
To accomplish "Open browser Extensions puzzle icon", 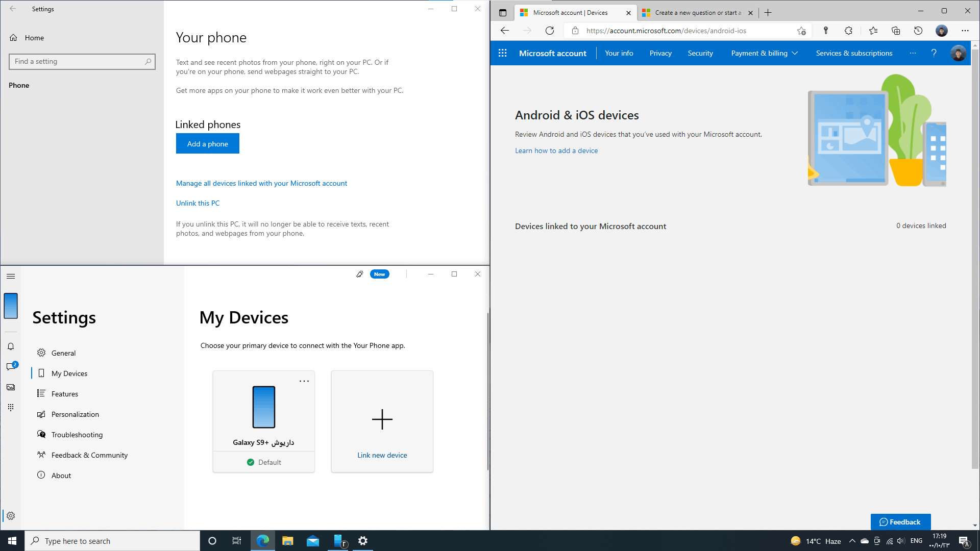I will [848, 31].
